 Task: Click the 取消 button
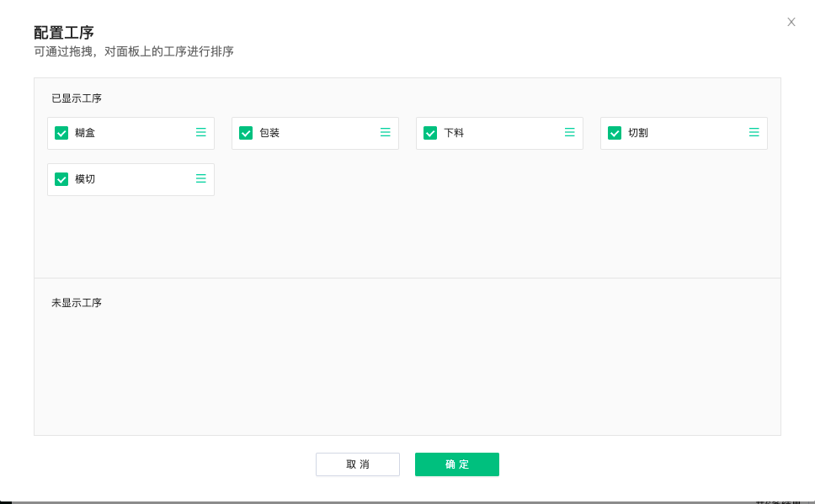pos(358,464)
